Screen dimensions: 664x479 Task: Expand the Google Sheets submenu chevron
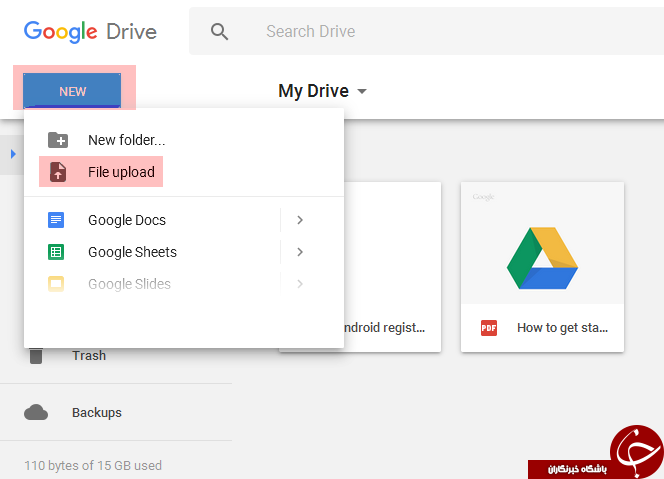tap(300, 252)
